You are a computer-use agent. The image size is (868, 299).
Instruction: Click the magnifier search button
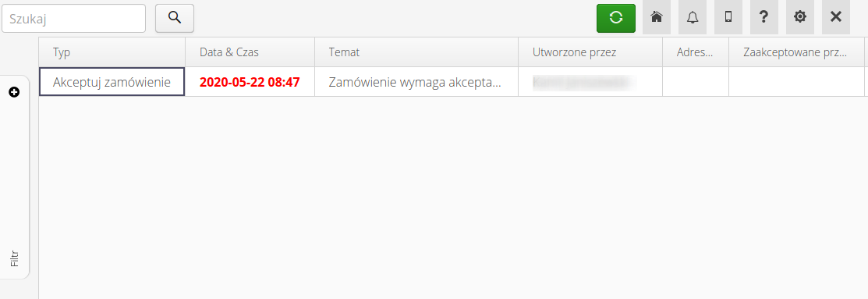coord(175,18)
